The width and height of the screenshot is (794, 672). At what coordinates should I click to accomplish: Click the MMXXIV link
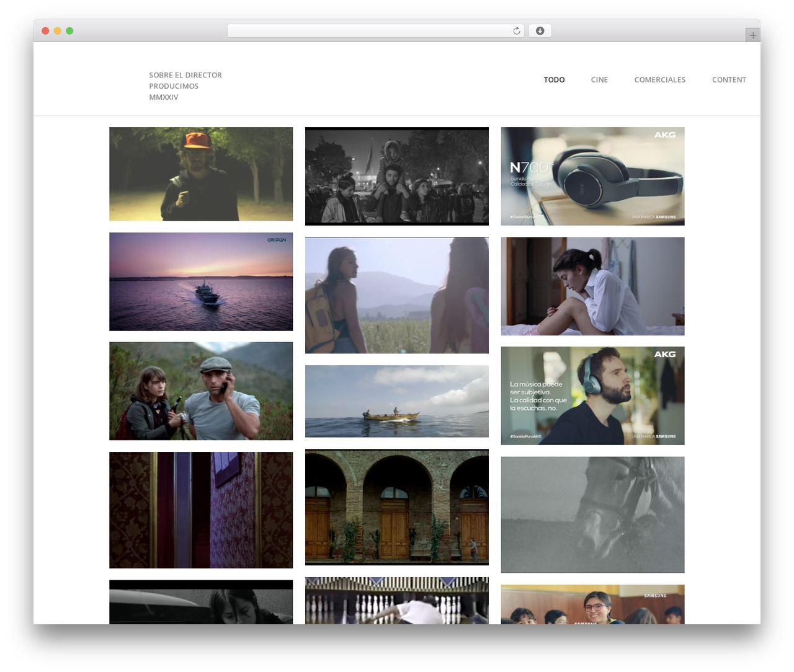pos(164,97)
